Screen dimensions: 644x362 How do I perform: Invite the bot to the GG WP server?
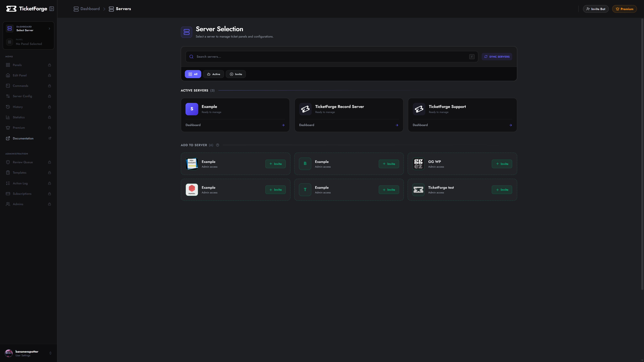pos(502,164)
